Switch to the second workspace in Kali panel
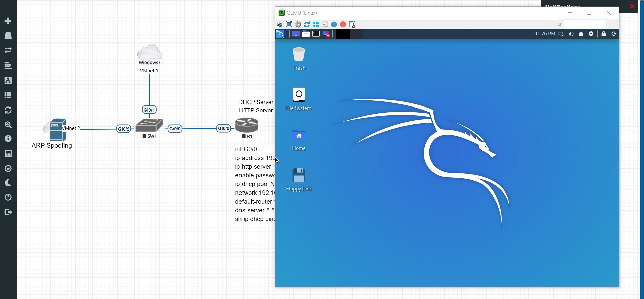 click(357, 34)
